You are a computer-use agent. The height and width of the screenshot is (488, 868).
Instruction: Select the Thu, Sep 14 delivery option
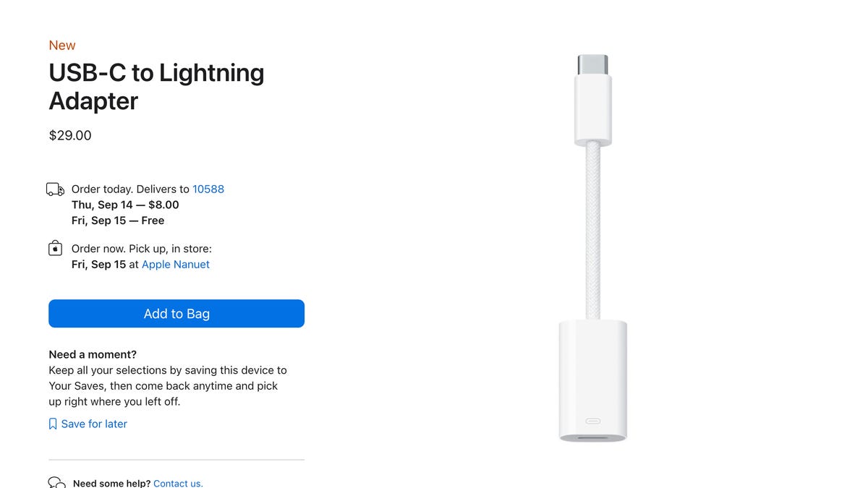pyautogui.click(x=124, y=205)
